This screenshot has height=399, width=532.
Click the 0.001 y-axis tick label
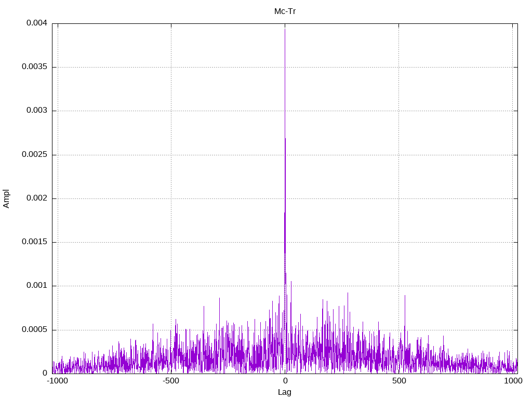point(37,286)
